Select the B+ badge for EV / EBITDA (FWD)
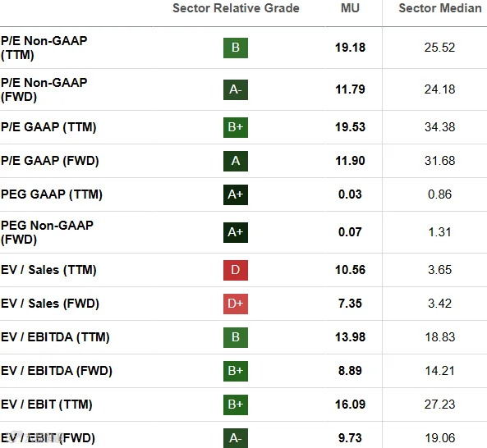The width and height of the screenshot is (487, 448). point(236,371)
